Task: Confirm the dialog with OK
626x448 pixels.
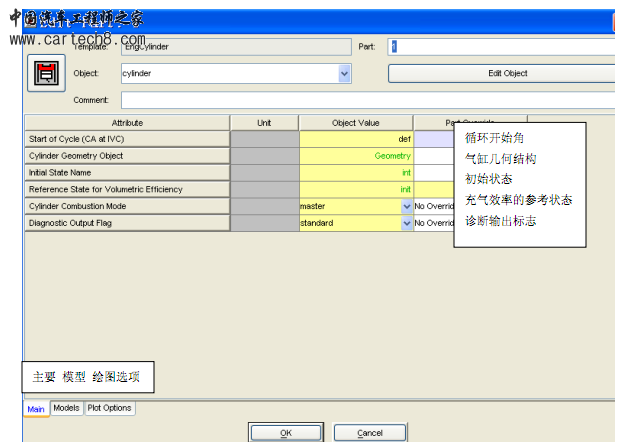Action: coord(285,433)
